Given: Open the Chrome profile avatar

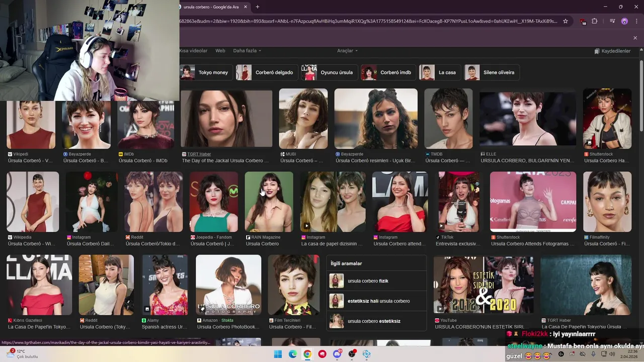Looking at the screenshot, I should point(624,21).
